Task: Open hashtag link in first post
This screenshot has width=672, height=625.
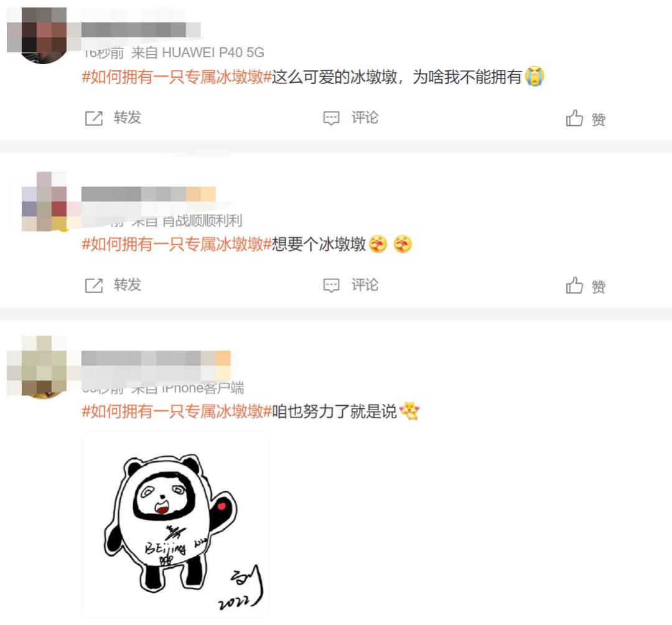Action: (177, 77)
